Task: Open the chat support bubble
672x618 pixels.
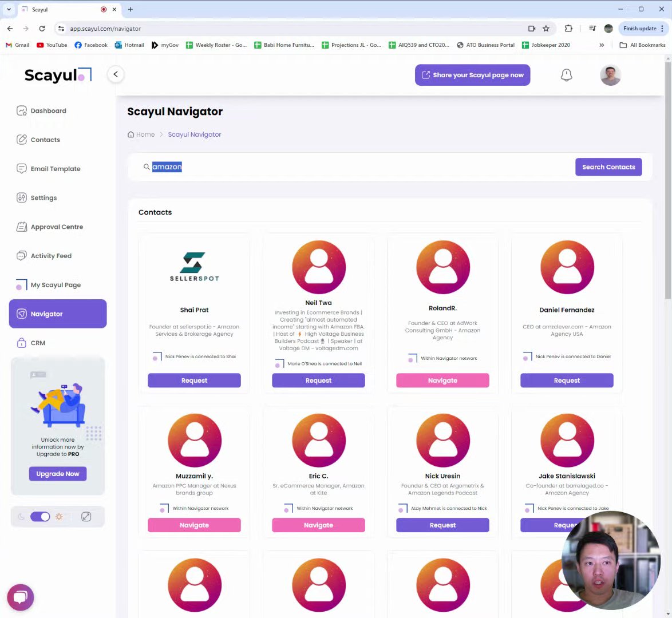Action: [x=21, y=597]
